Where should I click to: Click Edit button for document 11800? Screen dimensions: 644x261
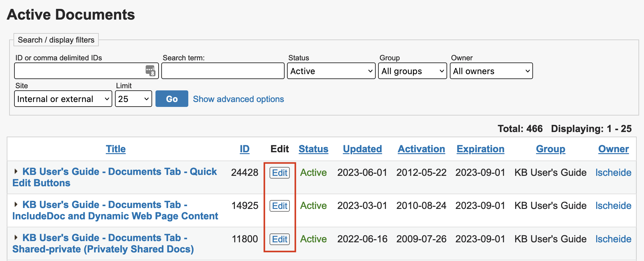[x=280, y=239]
